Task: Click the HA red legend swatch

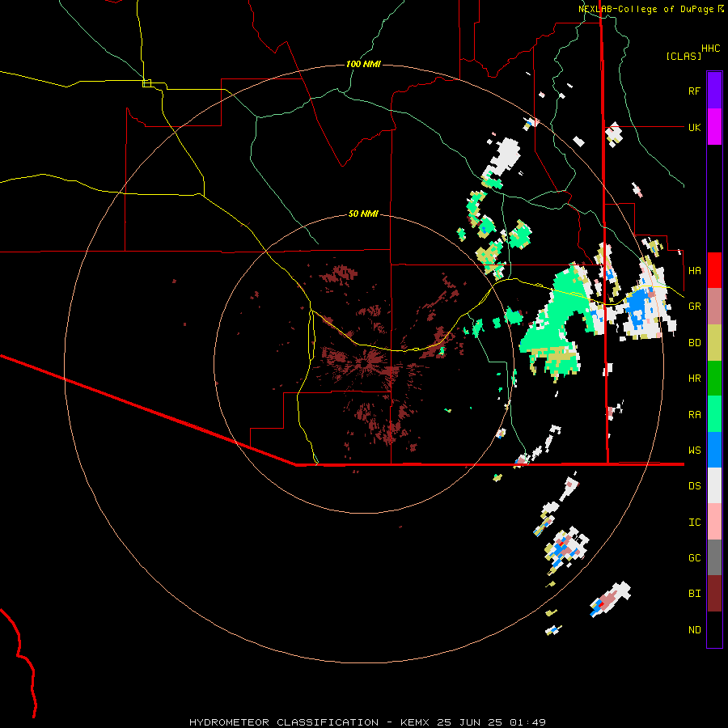Action: point(714,270)
